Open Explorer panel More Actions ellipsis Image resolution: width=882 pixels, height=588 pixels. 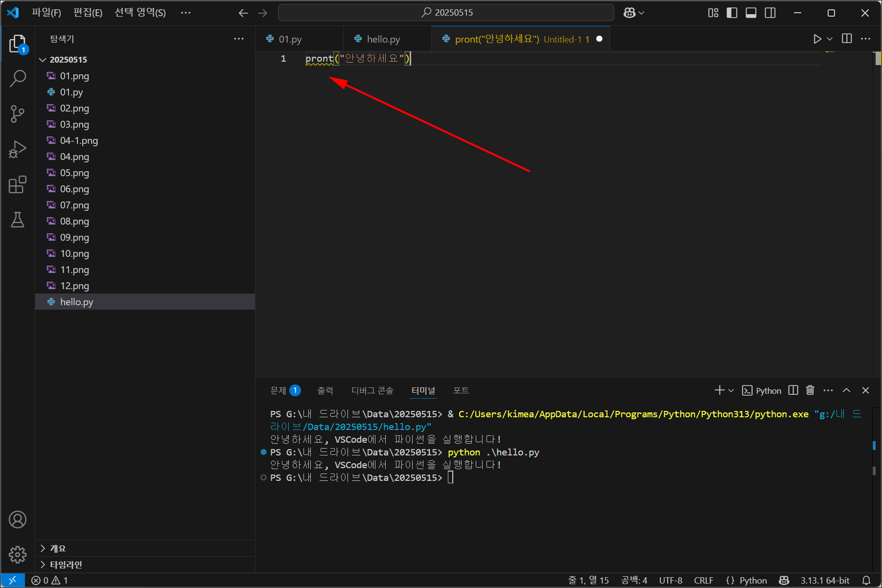239,39
